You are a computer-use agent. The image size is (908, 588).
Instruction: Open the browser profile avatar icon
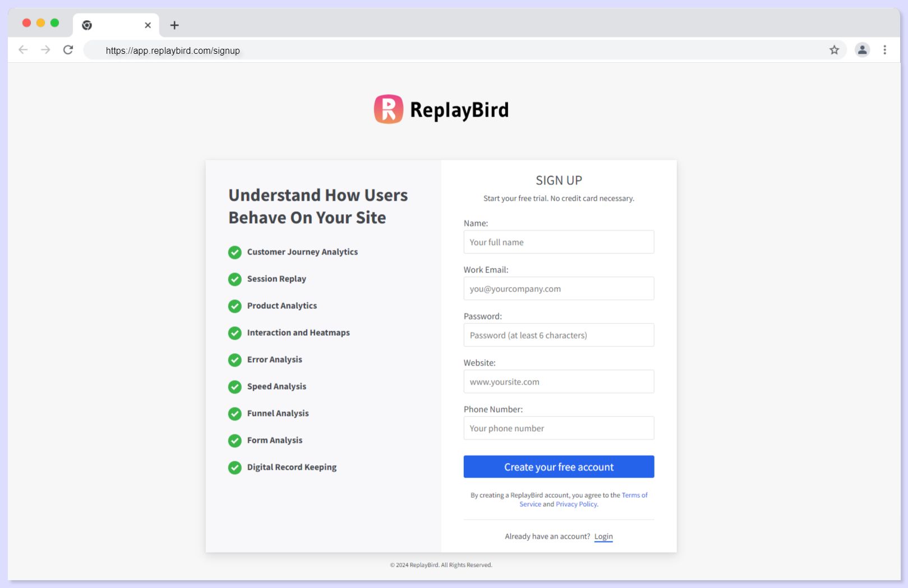pyautogui.click(x=862, y=50)
